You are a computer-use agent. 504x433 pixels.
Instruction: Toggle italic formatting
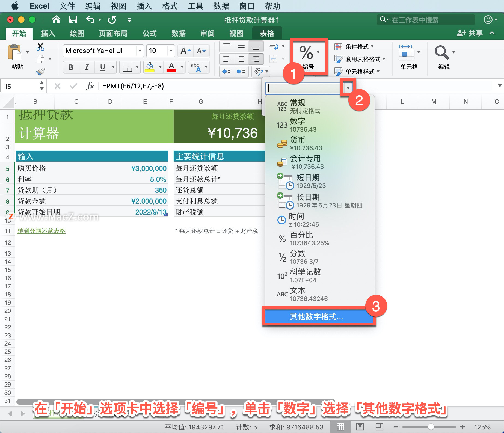pos(87,67)
